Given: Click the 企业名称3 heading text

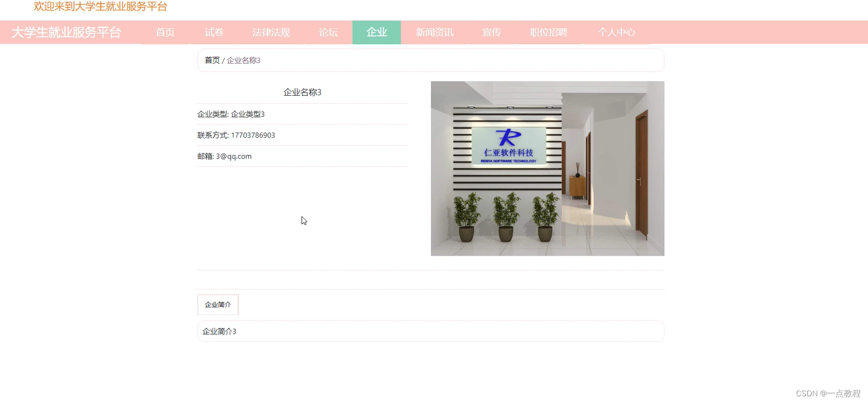Looking at the screenshot, I should (x=302, y=92).
